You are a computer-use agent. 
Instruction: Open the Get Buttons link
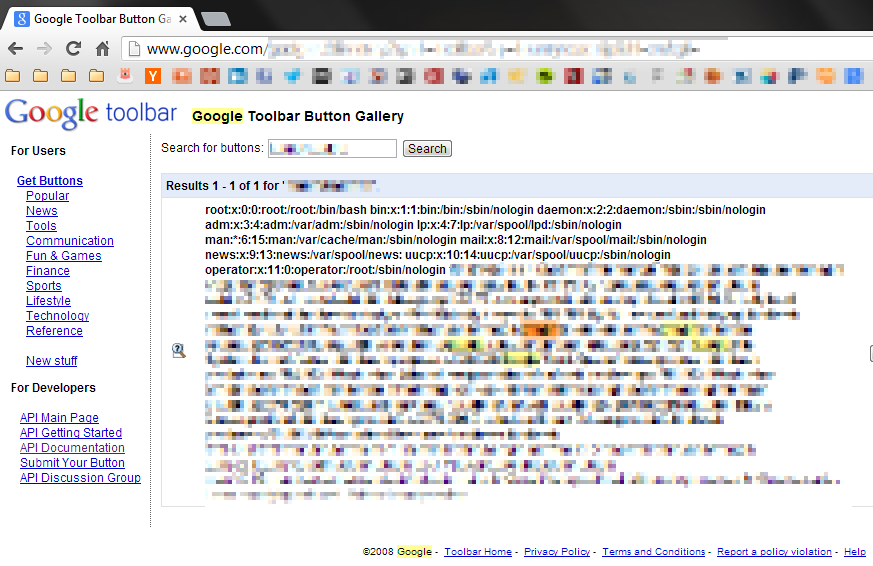[50, 181]
